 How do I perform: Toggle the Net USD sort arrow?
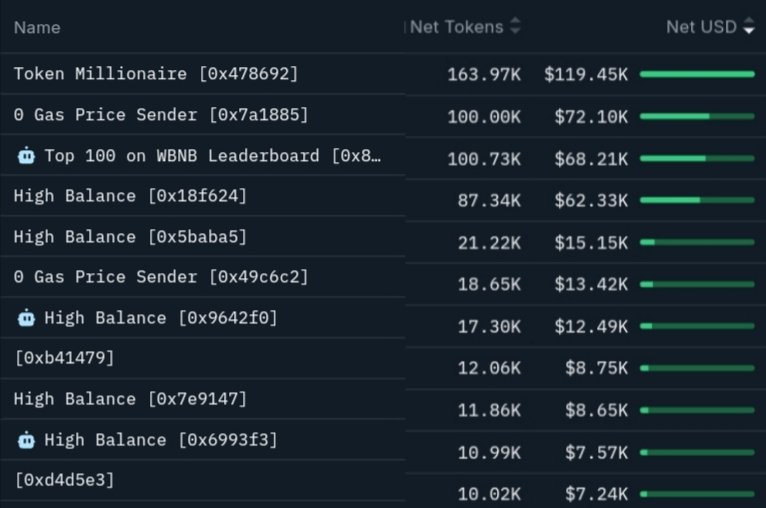coord(749,28)
